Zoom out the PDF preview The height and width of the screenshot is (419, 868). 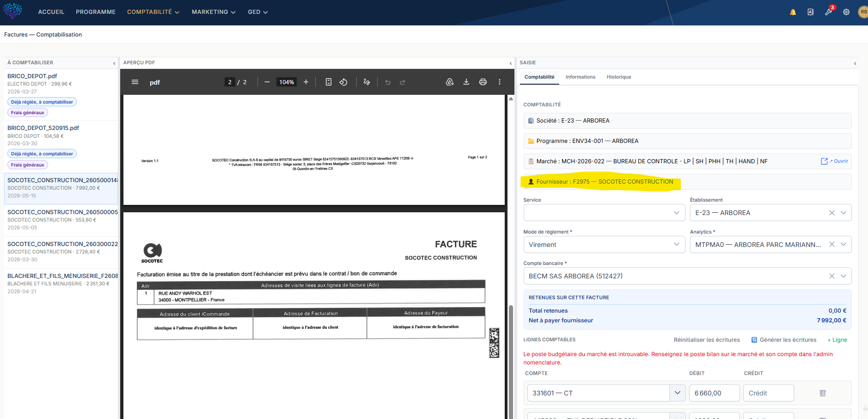pos(267,82)
